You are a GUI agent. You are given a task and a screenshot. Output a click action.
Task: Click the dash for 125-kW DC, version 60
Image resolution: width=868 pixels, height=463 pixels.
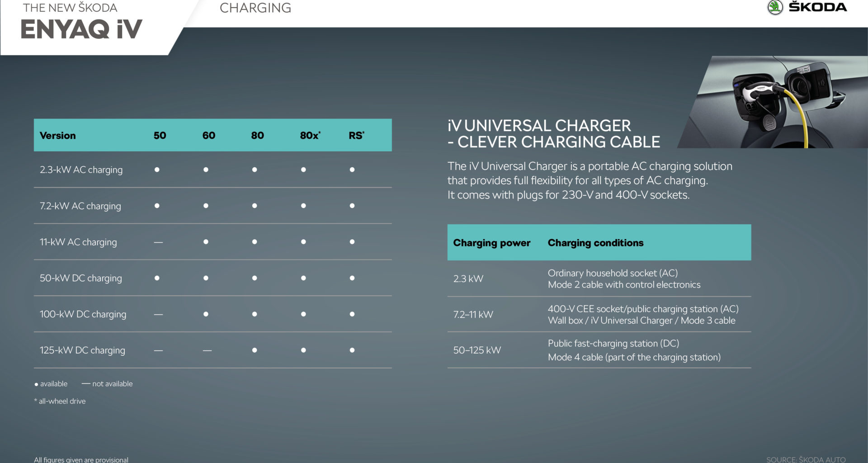207,350
